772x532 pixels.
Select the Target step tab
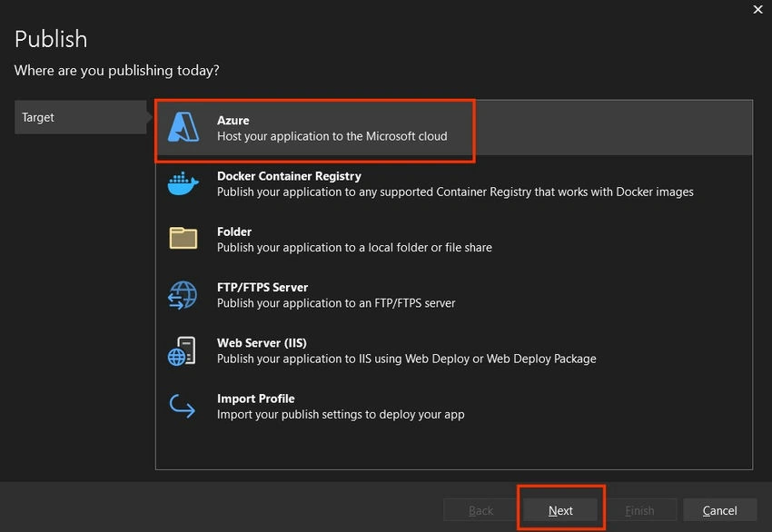click(x=81, y=117)
